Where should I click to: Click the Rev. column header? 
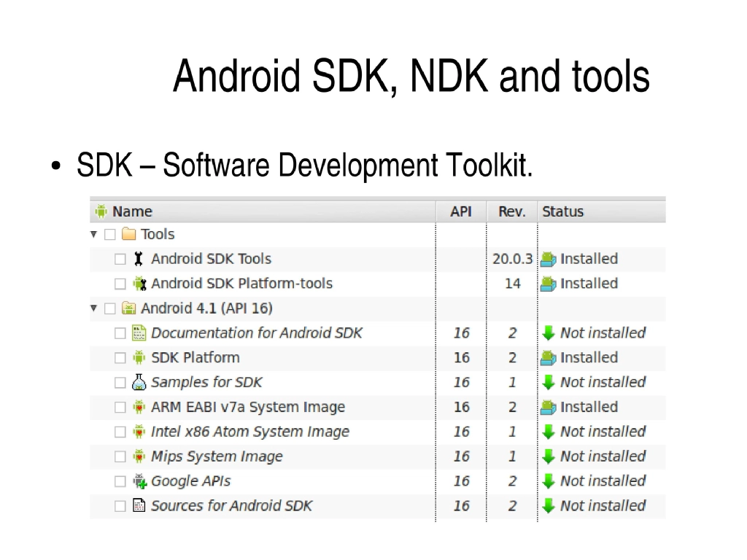(x=511, y=211)
